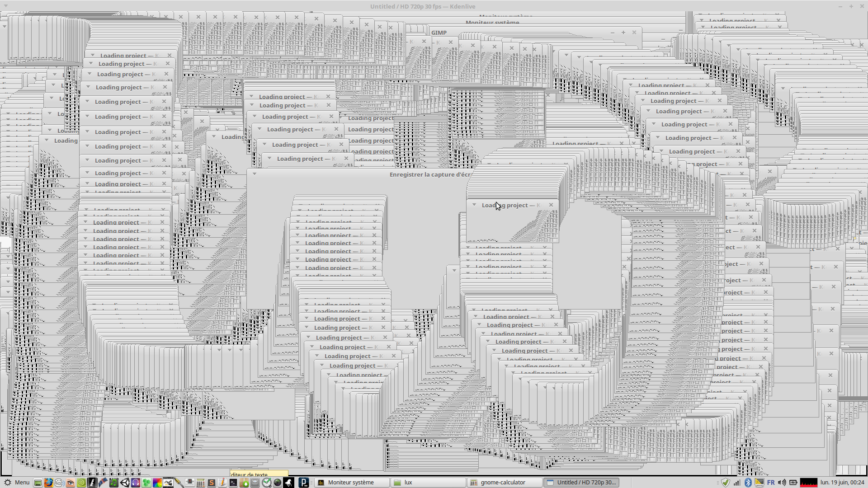
Task: Click the clock showing lun. 19 juin
Action: click(842, 483)
